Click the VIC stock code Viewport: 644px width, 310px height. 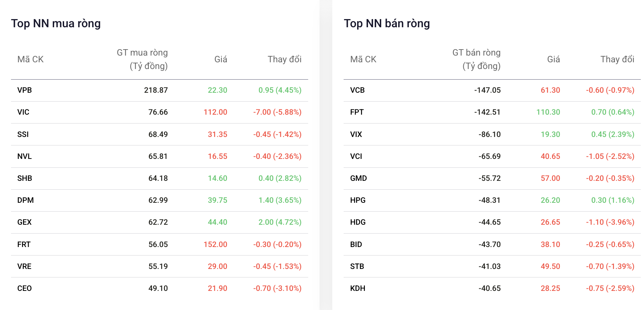[23, 112]
